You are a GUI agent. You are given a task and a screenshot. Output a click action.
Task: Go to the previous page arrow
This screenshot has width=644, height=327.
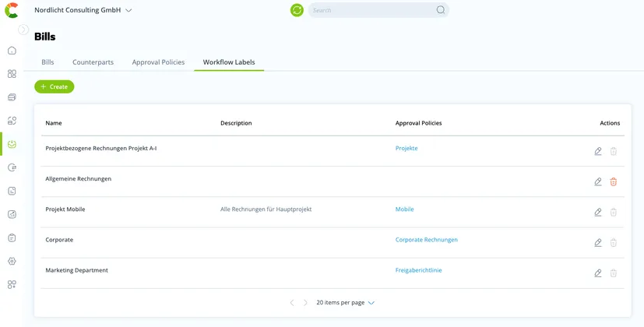(x=292, y=303)
